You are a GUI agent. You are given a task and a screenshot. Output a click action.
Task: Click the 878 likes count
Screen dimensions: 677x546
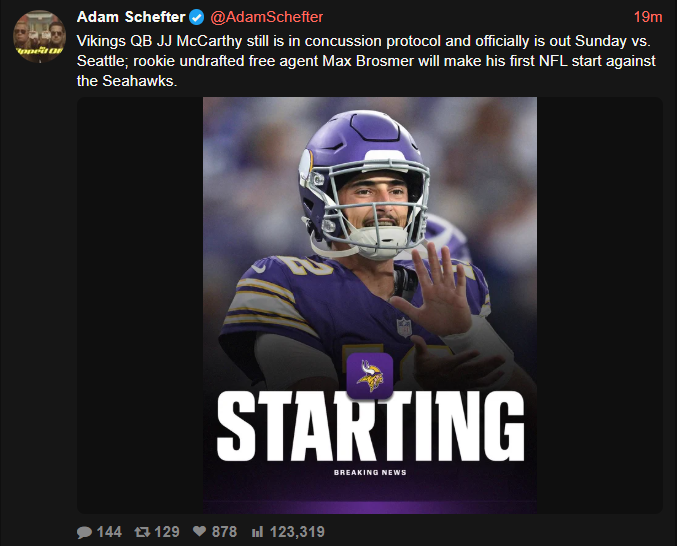(x=224, y=532)
